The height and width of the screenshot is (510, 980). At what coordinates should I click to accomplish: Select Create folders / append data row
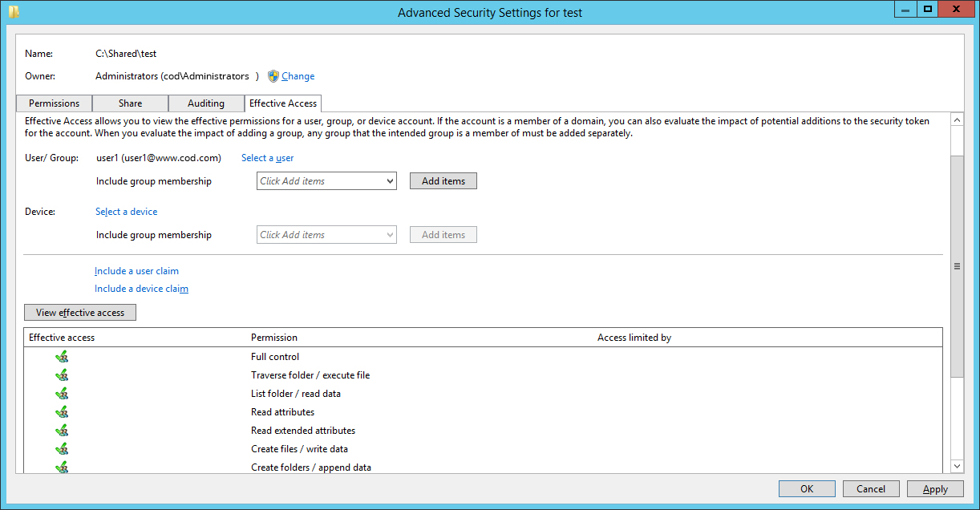pos(484,466)
